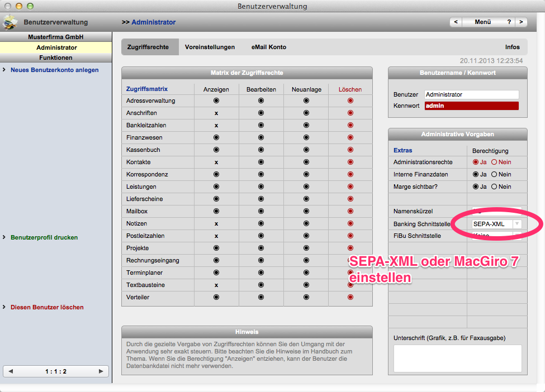Go to previous record with the top-right back arrow
The height and width of the screenshot is (392, 545).
[x=456, y=22]
